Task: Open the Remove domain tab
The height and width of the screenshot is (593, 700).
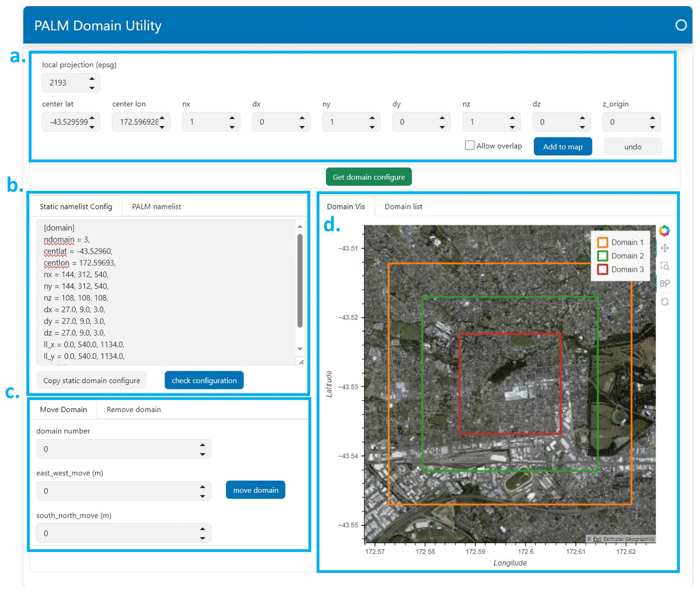Action: [133, 410]
